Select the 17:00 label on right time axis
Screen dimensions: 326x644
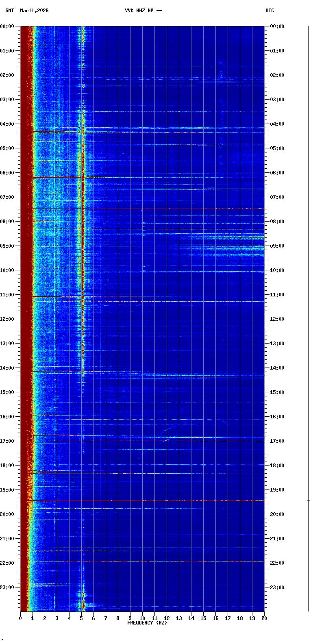277,441
